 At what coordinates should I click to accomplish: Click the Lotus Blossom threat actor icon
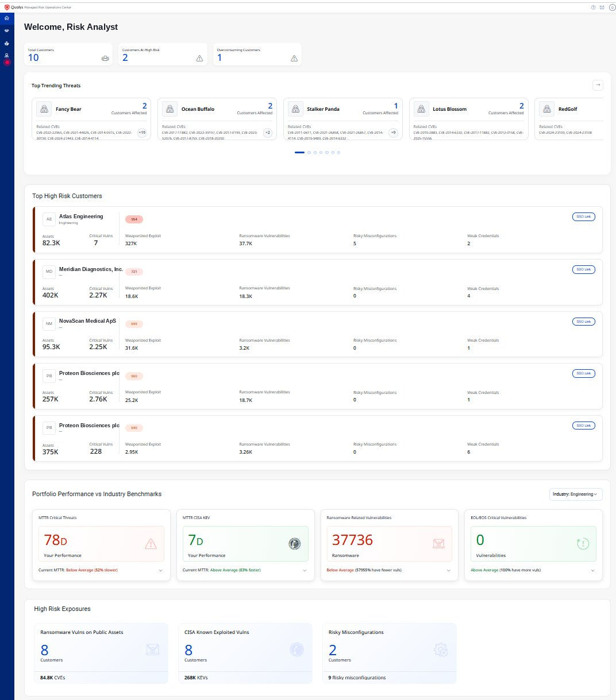coord(421,109)
